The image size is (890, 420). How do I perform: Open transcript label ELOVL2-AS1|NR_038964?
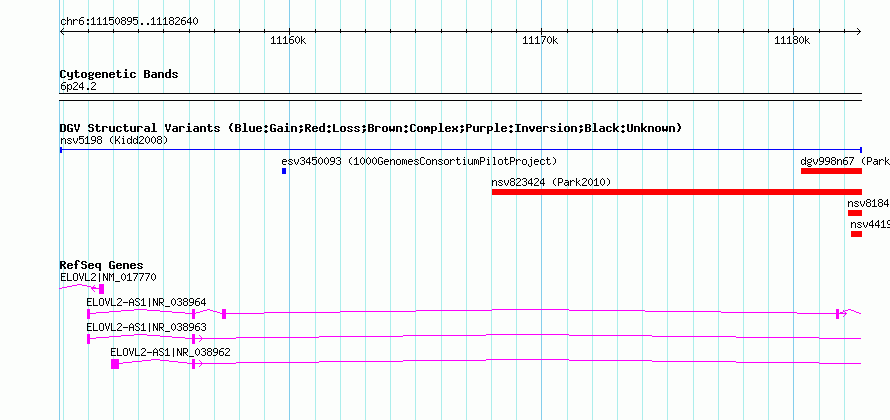146,302
